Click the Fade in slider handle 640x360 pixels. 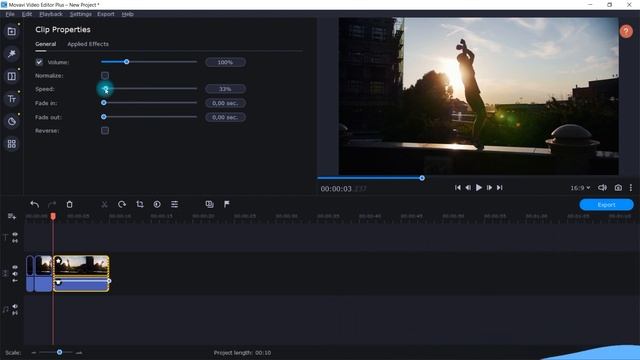point(104,103)
